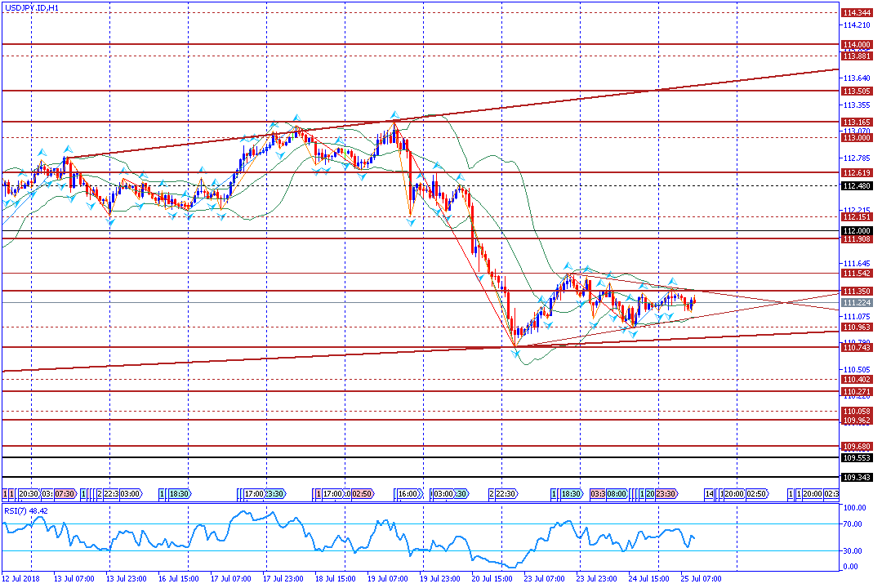Select the 111.542 price level label

(x=856, y=273)
